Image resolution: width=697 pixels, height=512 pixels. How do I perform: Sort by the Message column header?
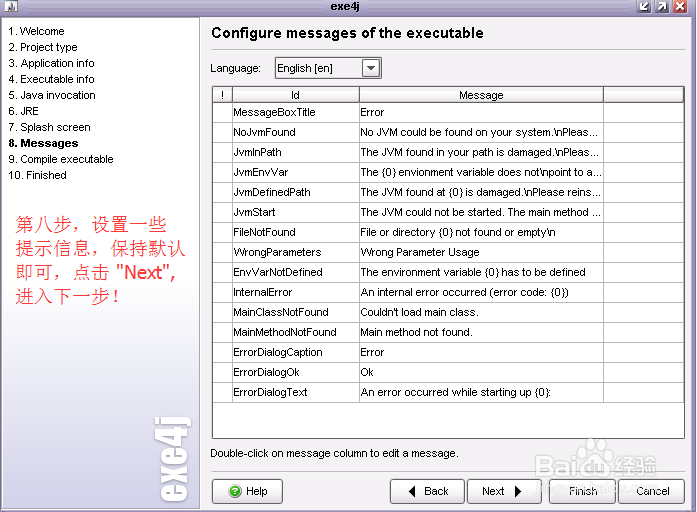[x=481, y=95]
